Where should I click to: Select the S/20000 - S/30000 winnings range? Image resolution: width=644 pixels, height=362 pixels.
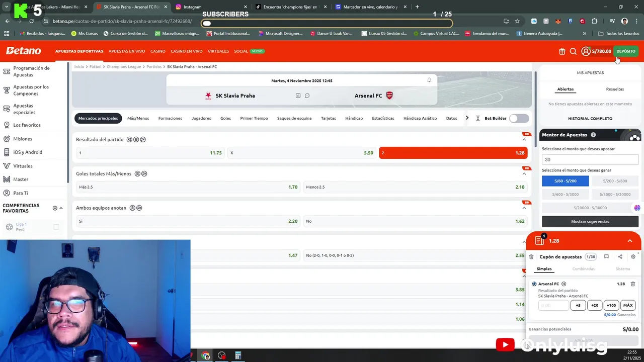coord(590,208)
